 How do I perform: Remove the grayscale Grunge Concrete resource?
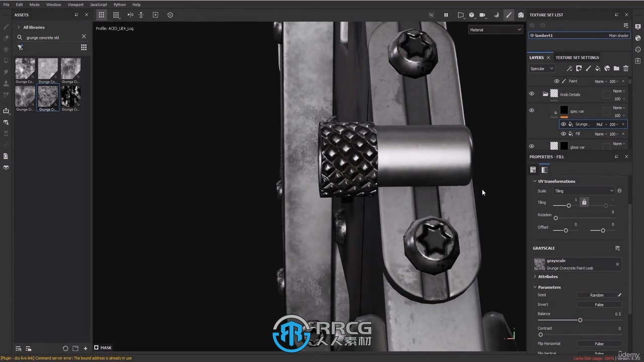(617, 264)
